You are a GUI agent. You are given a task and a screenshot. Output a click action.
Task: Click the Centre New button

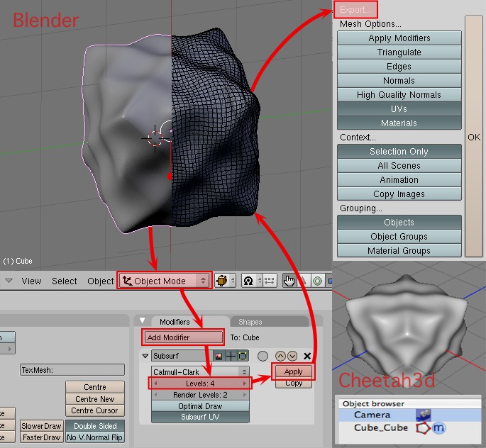point(95,399)
